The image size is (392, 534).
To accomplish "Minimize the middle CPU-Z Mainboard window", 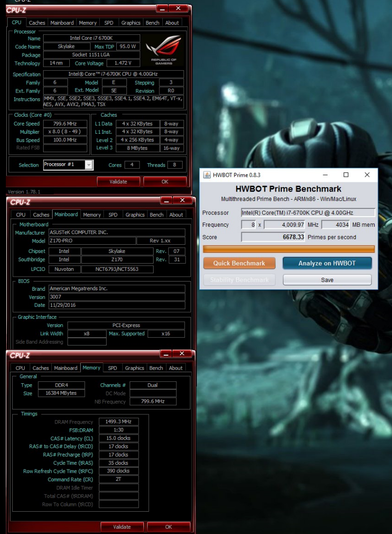I will tap(166, 201).
